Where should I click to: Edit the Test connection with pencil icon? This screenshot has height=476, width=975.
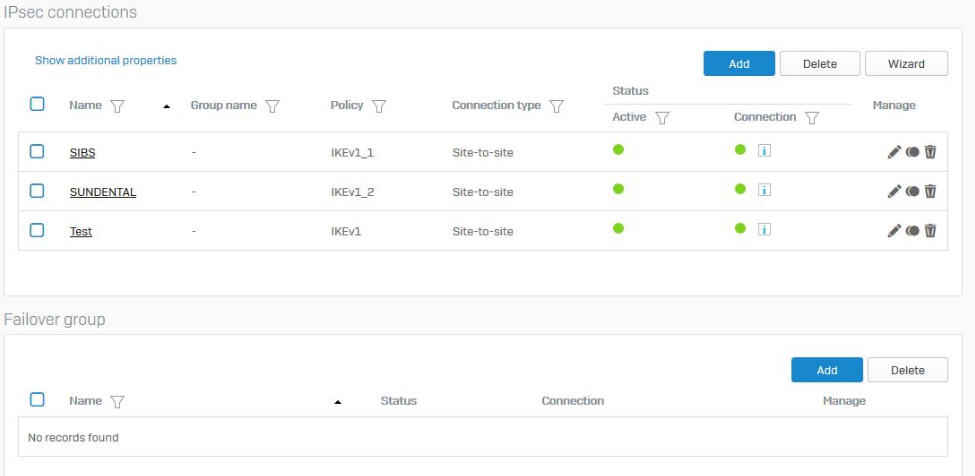point(894,231)
